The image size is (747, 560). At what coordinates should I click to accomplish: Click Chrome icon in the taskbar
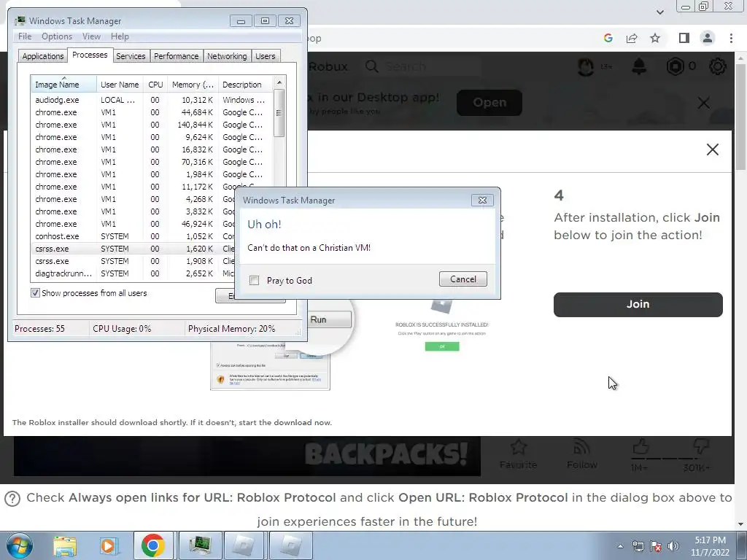(153, 545)
